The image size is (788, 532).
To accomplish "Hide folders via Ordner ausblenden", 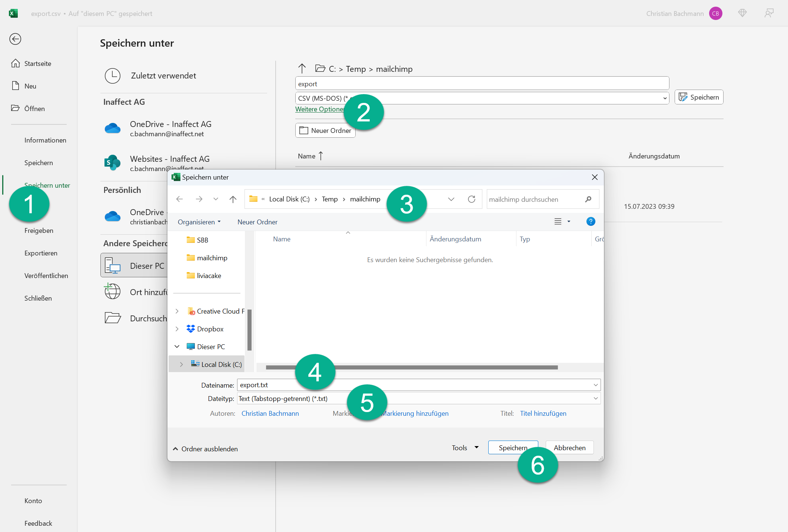I will tap(205, 449).
